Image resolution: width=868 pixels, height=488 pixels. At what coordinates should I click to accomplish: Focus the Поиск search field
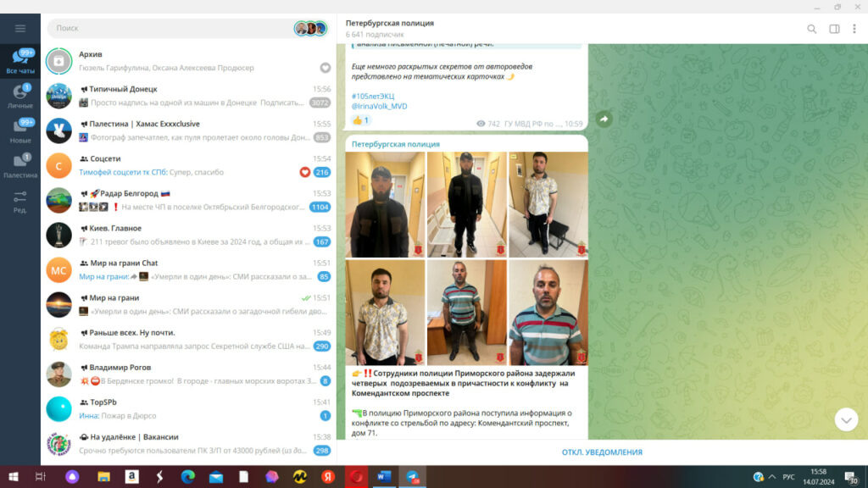click(x=171, y=28)
